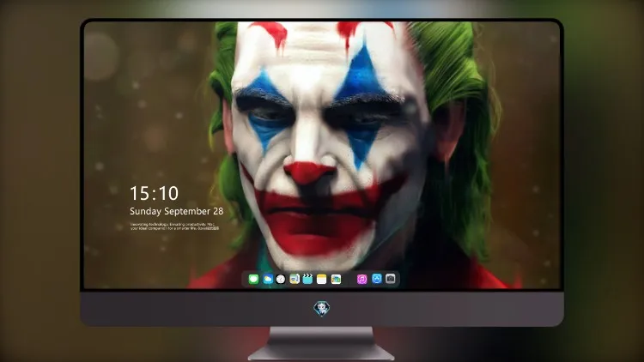
Task: Open the Weather app in the dock
Action: 267,279
